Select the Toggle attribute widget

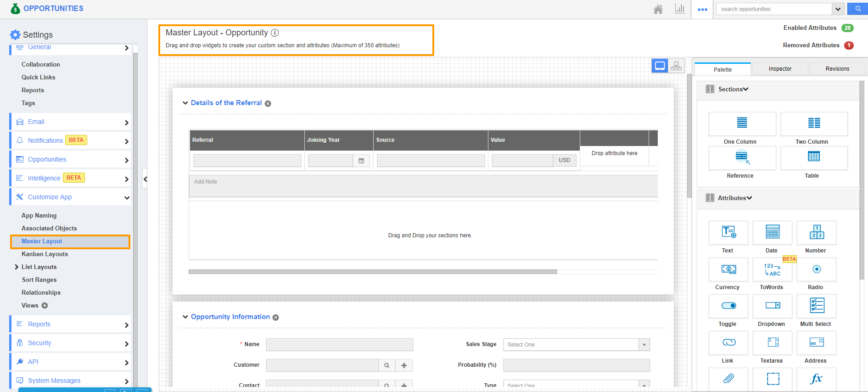(x=728, y=306)
